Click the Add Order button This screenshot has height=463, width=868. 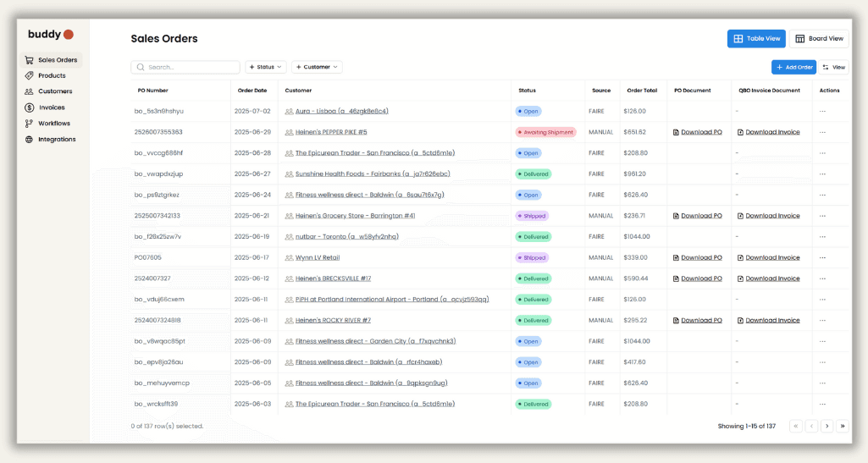(x=793, y=67)
